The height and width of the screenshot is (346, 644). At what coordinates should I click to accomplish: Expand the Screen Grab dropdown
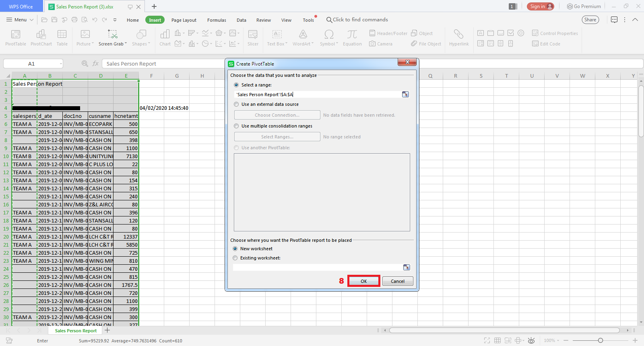pyautogui.click(x=126, y=44)
